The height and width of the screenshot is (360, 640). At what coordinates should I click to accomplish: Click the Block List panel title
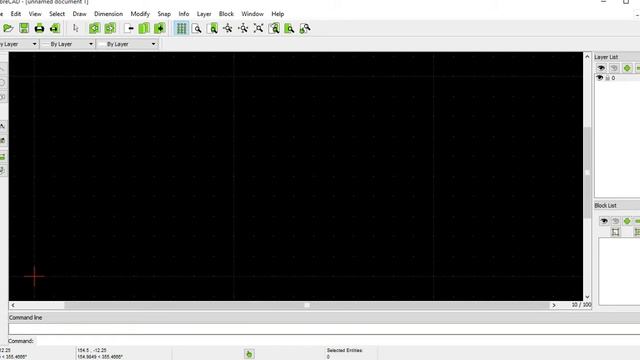point(605,205)
